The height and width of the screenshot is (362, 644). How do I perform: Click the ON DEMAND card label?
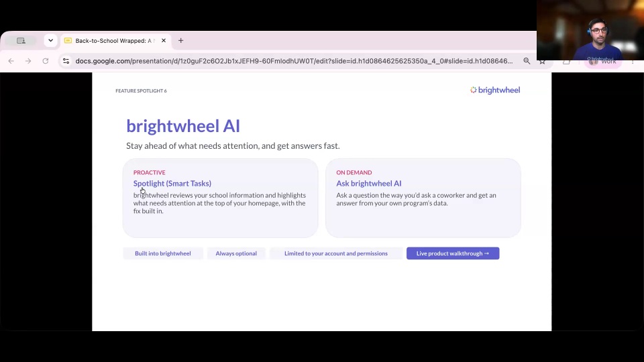coord(354,172)
